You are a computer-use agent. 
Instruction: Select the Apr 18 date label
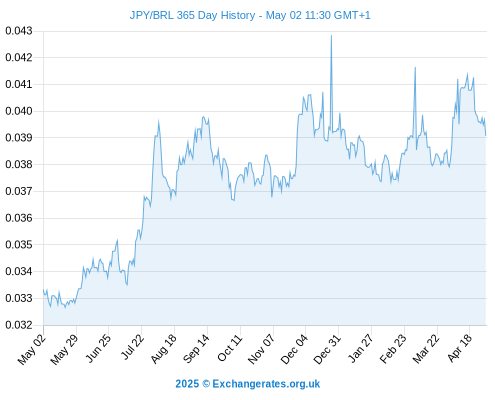click(459, 348)
